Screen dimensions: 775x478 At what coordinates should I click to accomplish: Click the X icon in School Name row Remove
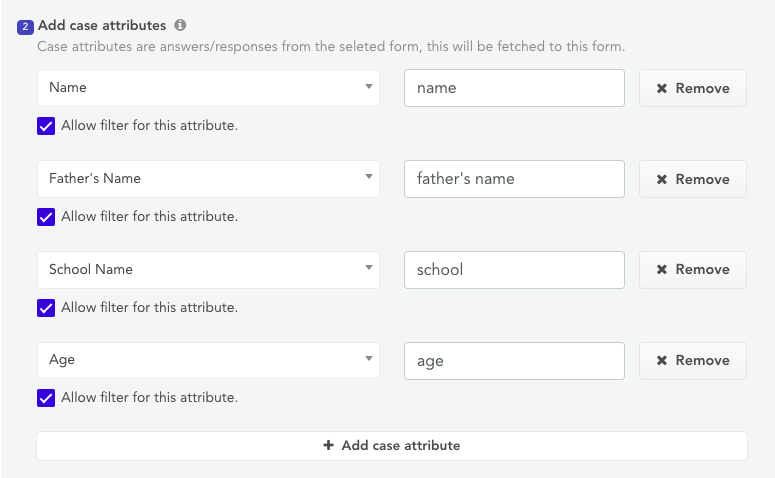662,269
